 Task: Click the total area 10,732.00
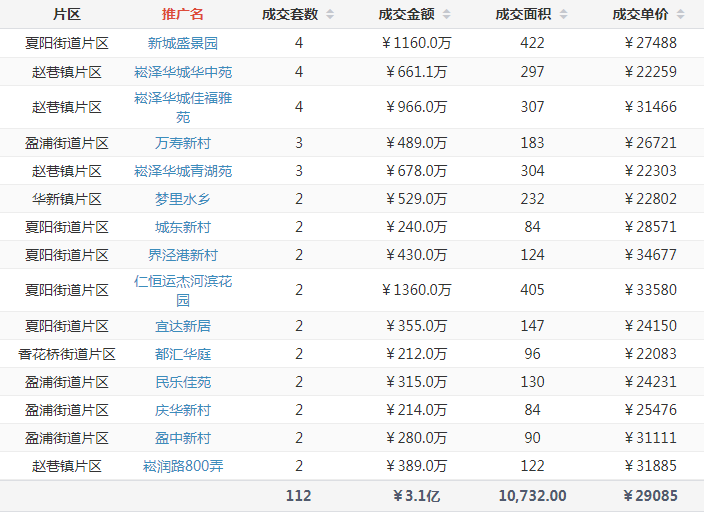tap(532, 496)
